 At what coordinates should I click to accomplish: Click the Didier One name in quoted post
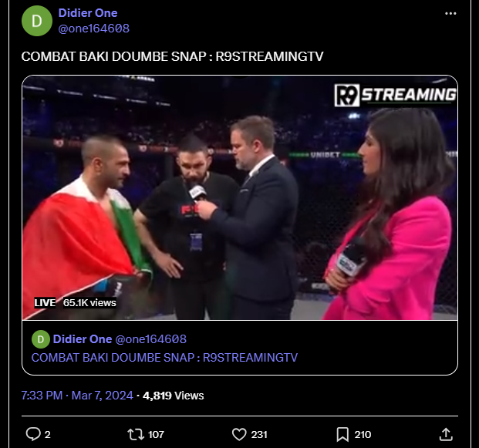[x=83, y=339]
